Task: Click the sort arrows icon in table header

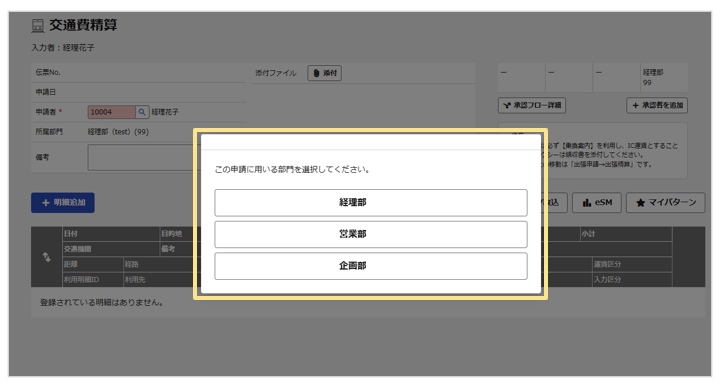Action: [x=46, y=257]
